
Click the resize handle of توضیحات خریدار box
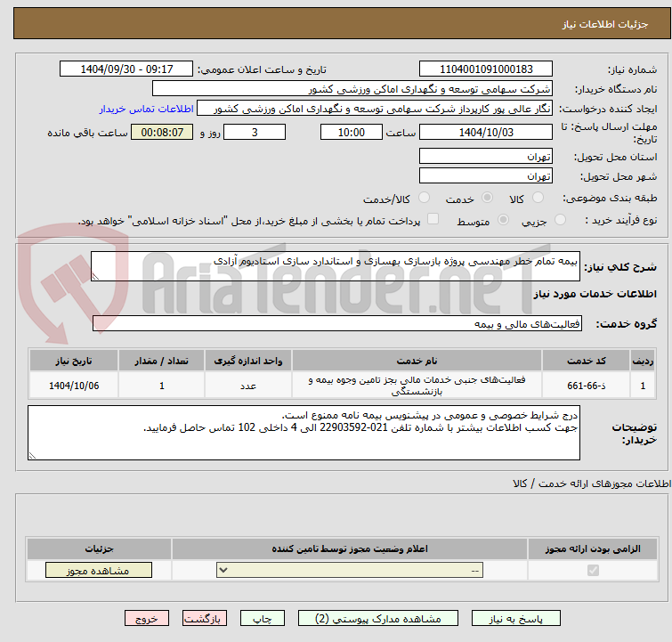(32, 455)
